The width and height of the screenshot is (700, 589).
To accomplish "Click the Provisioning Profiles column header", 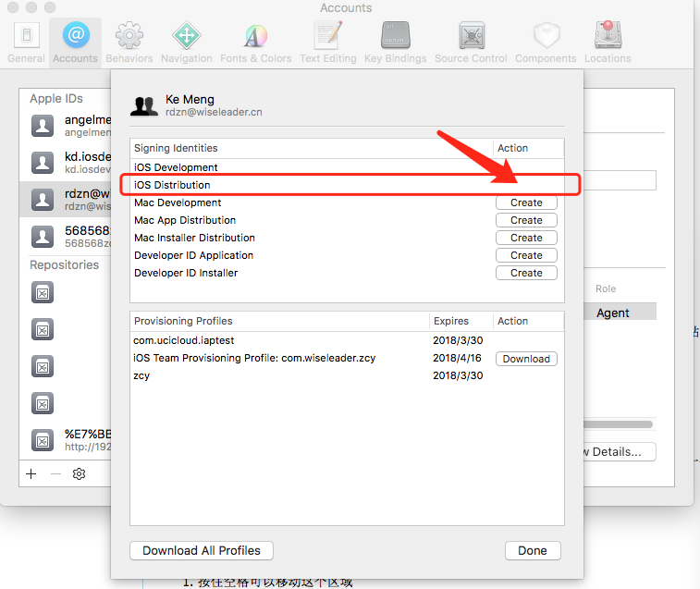I will click(279, 321).
